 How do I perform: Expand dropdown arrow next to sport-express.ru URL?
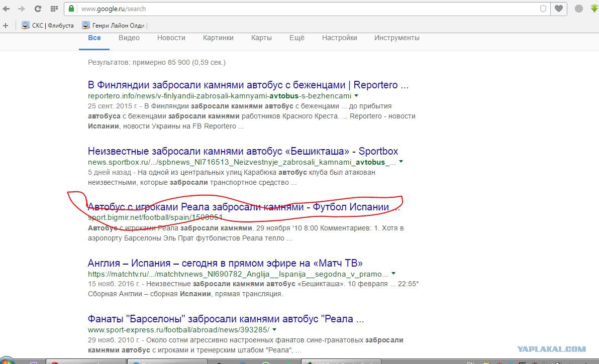[274, 329]
